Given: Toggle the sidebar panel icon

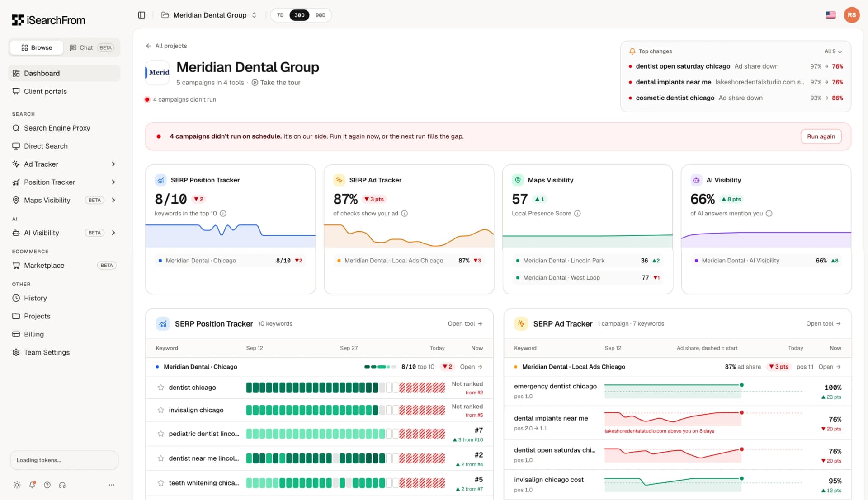Looking at the screenshot, I should click(142, 15).
